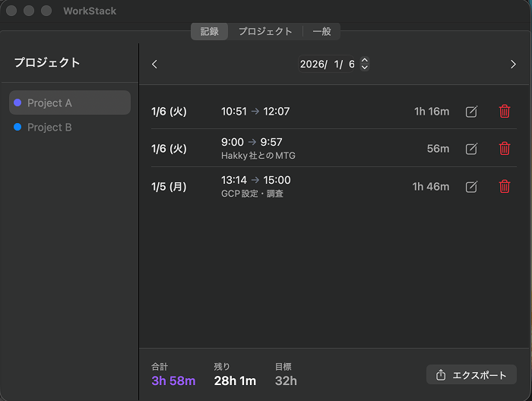Screen dimensions: 532x401
Task: Click the blue Project B color dot
Action: pyautogui.click(x=17, y=127)
